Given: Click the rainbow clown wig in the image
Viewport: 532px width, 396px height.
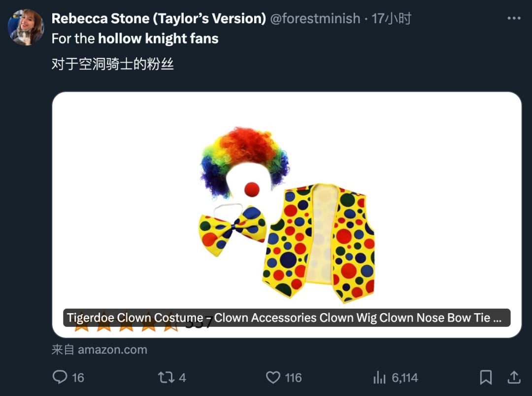Looking at the screenshot, I should tap(244, 153).
